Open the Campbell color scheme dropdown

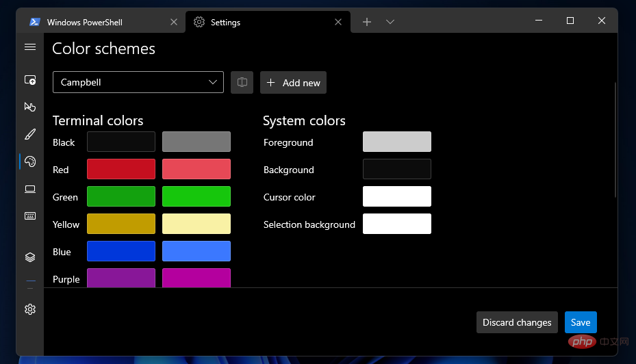click(x=138, y=82)
